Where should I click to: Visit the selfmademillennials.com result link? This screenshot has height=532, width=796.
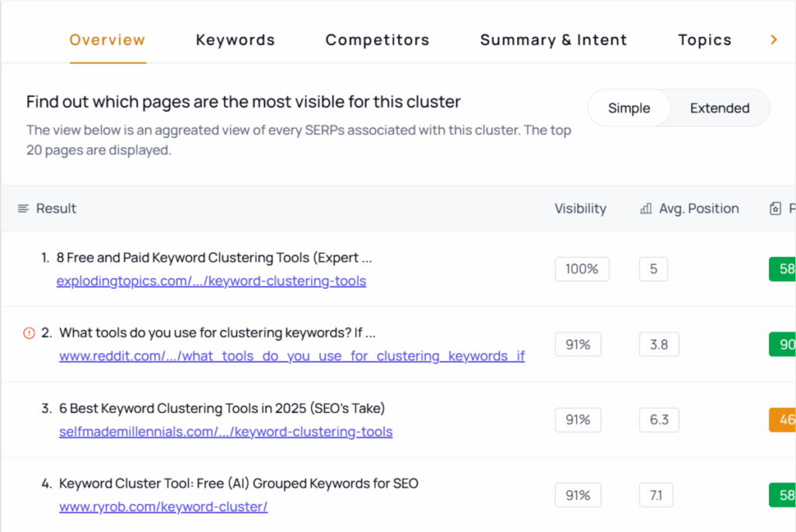click(225, 432)
